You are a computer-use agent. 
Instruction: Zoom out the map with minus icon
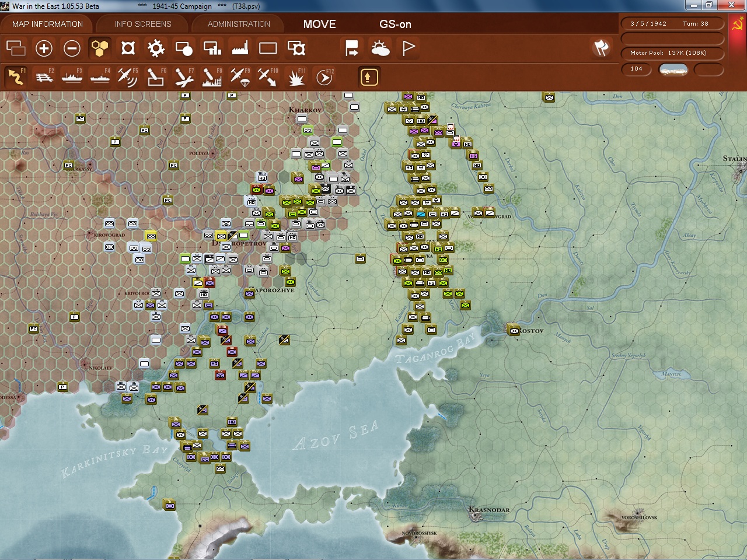[x=72, y=48]
